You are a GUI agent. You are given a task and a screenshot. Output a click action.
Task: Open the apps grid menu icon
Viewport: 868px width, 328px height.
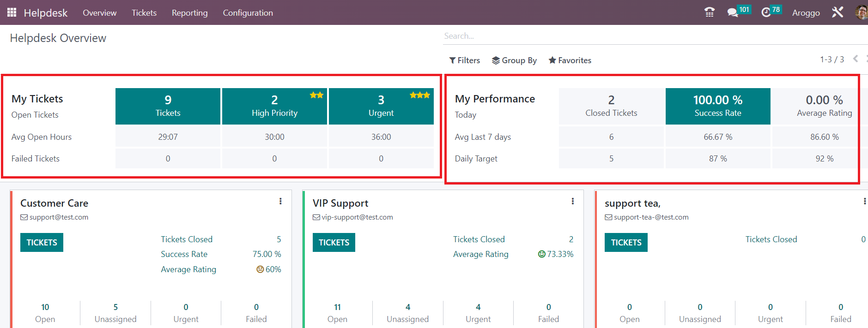(x=12, y=12)
